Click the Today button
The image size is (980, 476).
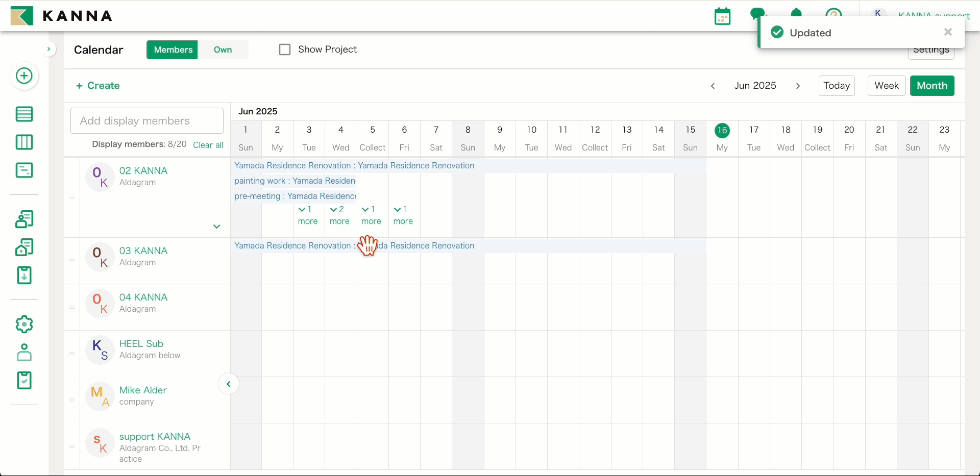(x=836, y=86)
